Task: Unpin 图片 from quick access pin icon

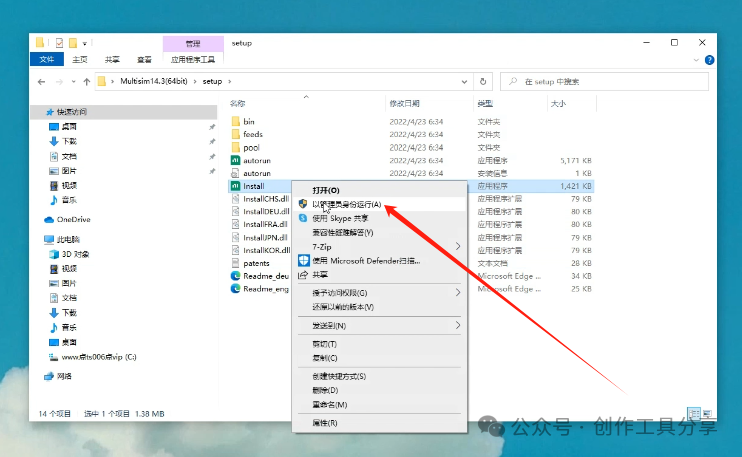Action: [x=212, y=171]
